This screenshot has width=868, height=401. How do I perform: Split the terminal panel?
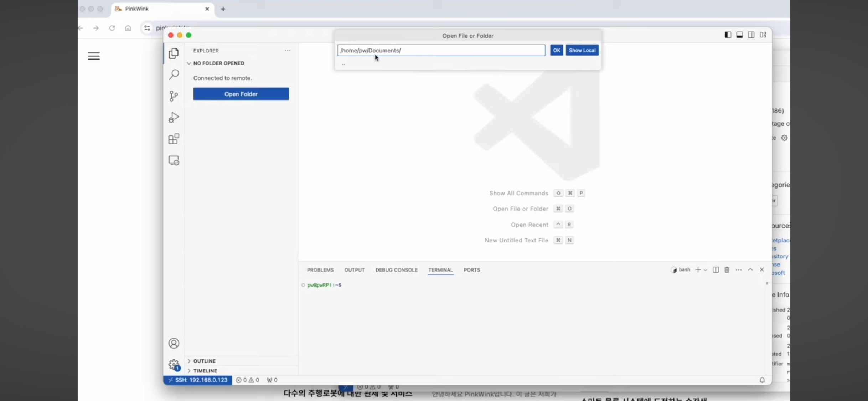click(x=715, y=270)
